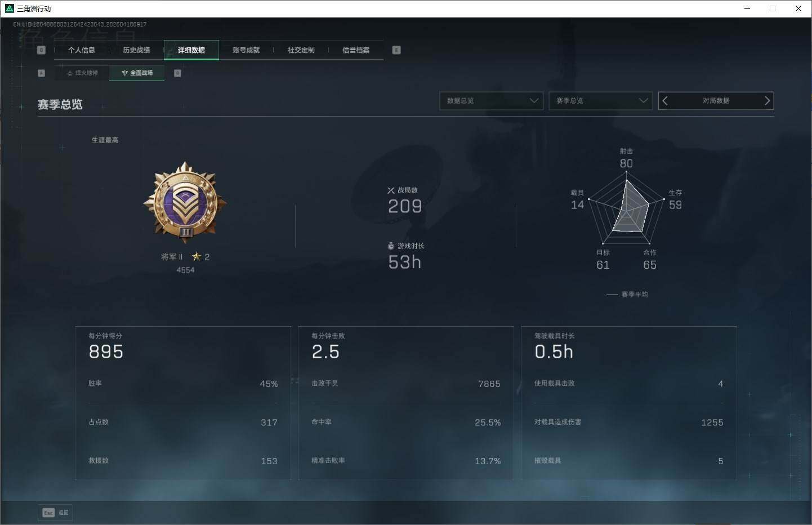Click the 每分钟击败 value 2.5

coord(325,352)
